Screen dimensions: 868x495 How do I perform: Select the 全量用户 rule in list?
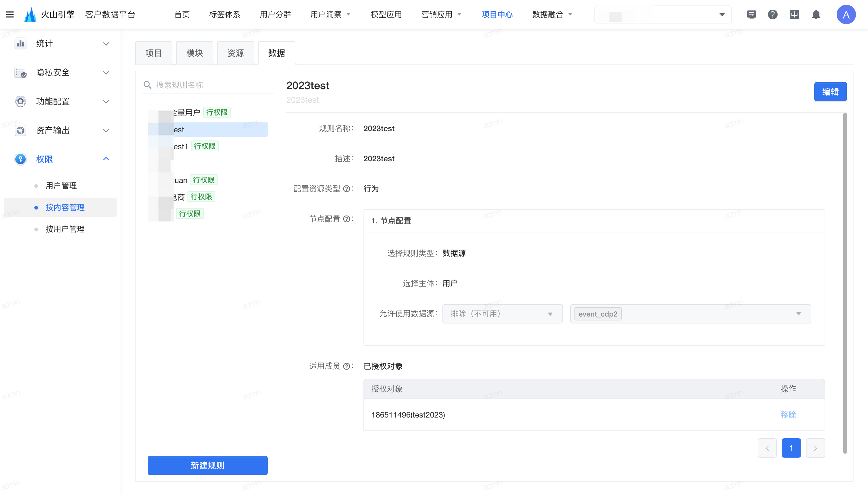tap(207, 112)
